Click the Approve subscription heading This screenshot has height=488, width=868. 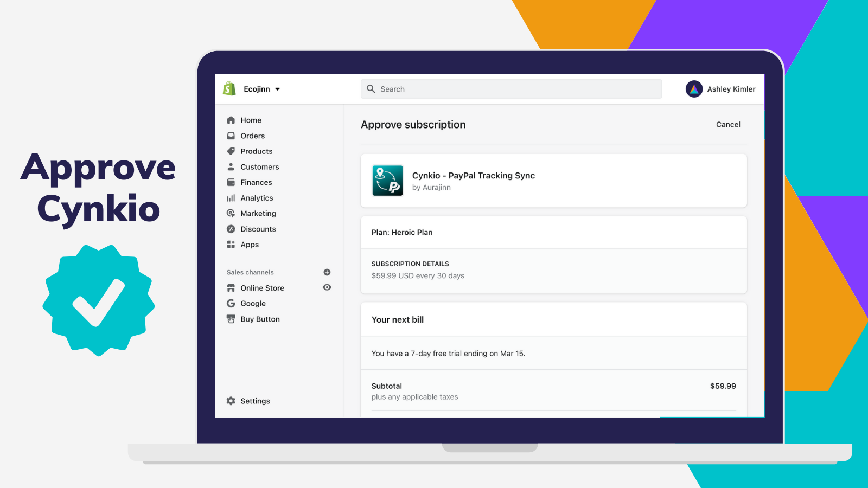click(x=413, y=125)
